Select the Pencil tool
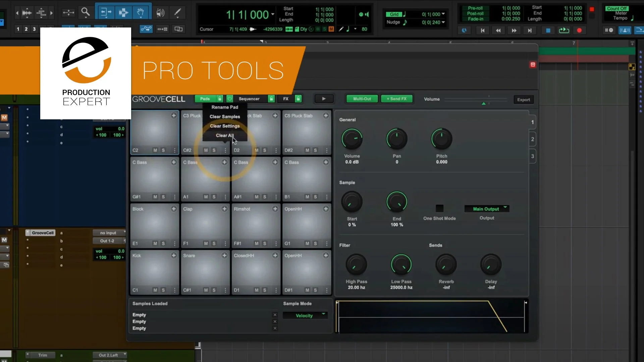Screen dimensions: 644x362 (x=177, y=13)
